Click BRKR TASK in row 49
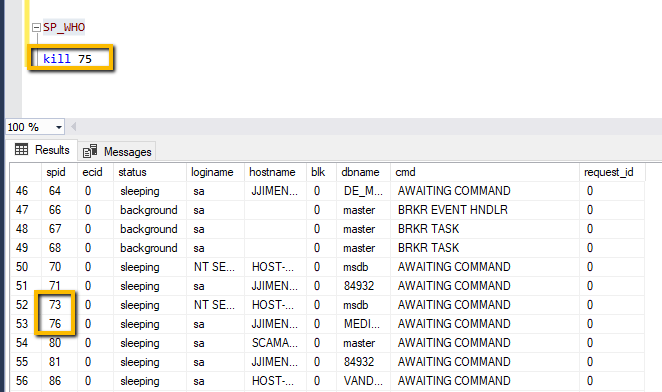 click(x=485, y=248)
